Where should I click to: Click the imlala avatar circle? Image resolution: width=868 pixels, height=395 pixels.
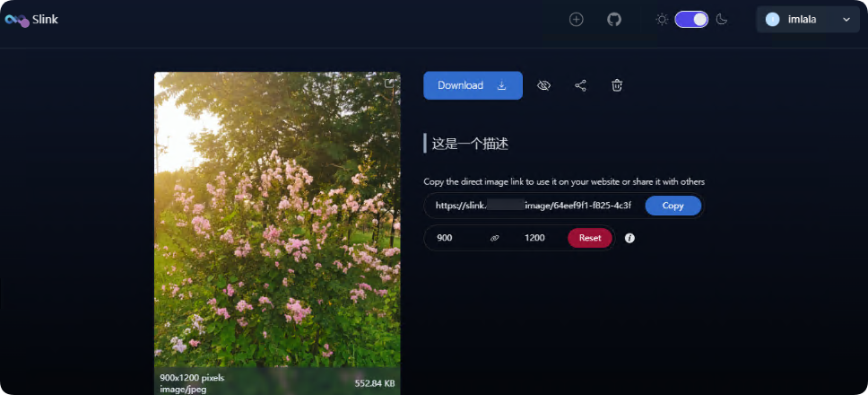(772, 20)
